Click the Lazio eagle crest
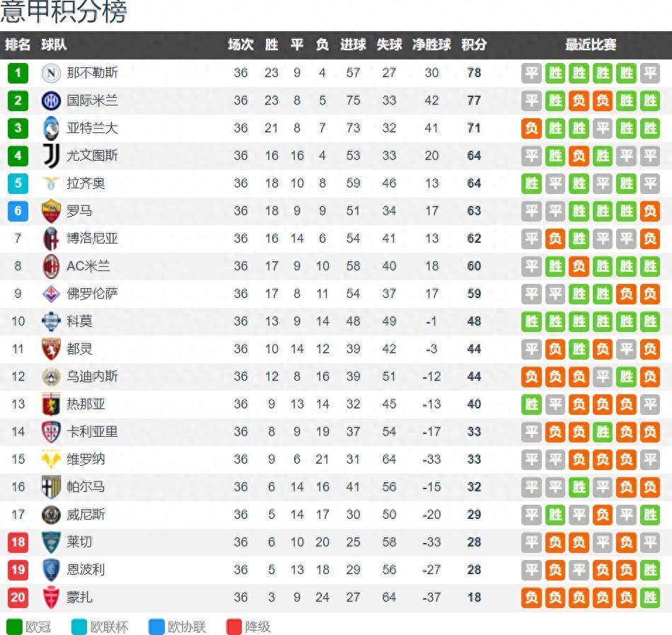Viewport: 672px width, 635px height. point(51,183)
